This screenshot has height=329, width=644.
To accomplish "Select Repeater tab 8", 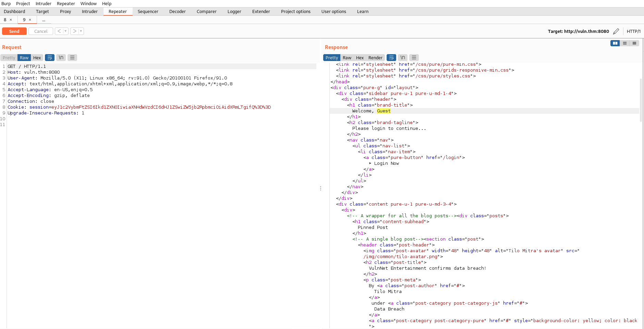I will [x=5, y=20].
